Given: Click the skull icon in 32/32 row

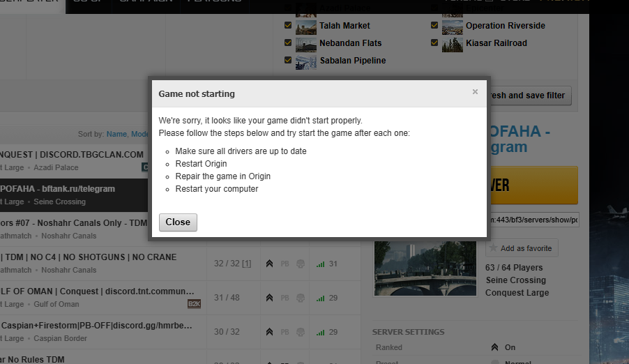Looking at the screenshot, I should (x=300, y=264).
